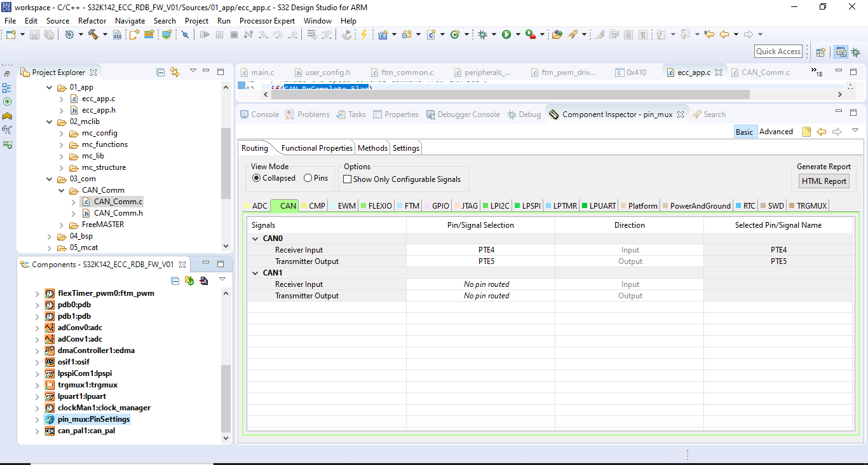The image size is (868, 465).
Task: Click the pin_mux:PinSettings component icon
Action: 50,419
